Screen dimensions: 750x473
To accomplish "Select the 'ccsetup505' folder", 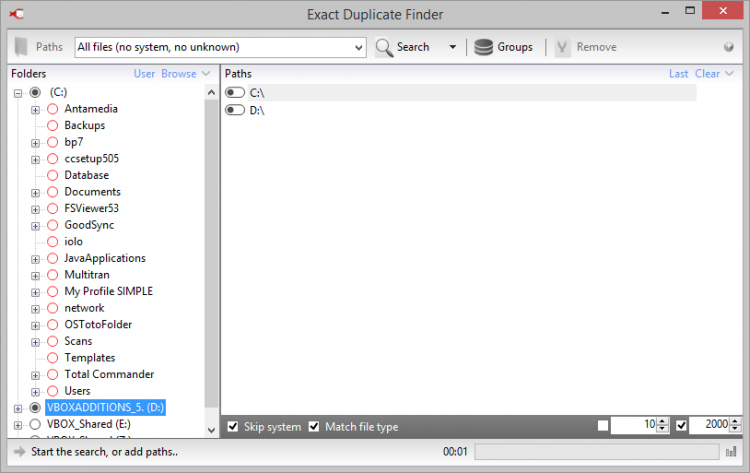I will click(91, 158).
